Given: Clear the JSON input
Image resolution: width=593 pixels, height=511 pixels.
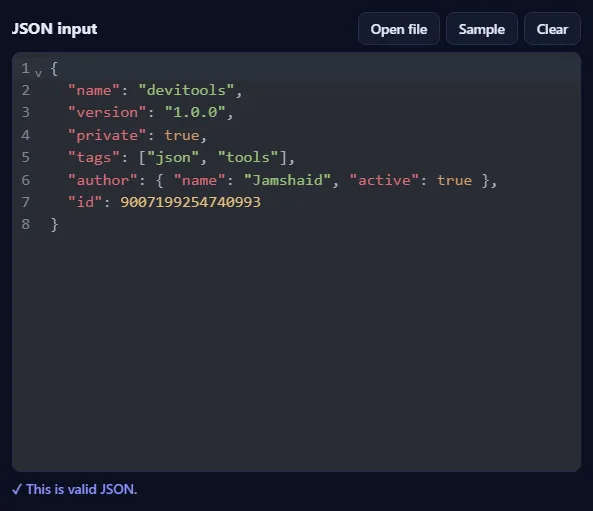Looking at the screenshot, I should pyautogui.click(x=552, y=29).
